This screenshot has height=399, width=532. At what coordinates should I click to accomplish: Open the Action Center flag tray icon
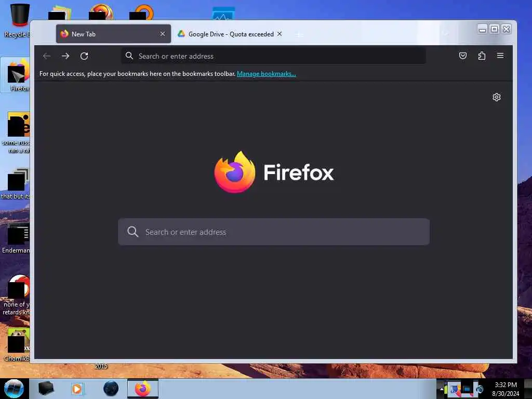point(454,389)
